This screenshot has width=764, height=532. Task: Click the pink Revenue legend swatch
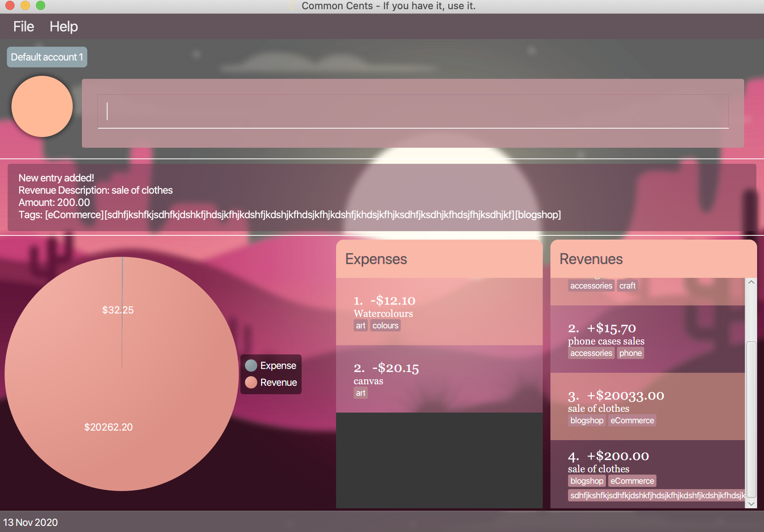coord(251,382)
